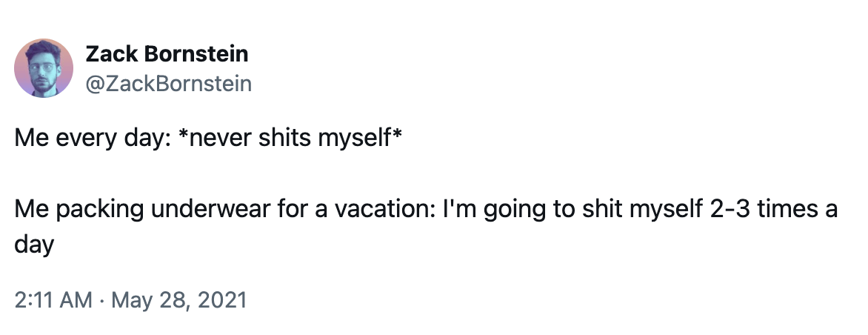Click the lone word "day" on the last line

(x=34, y=244)
